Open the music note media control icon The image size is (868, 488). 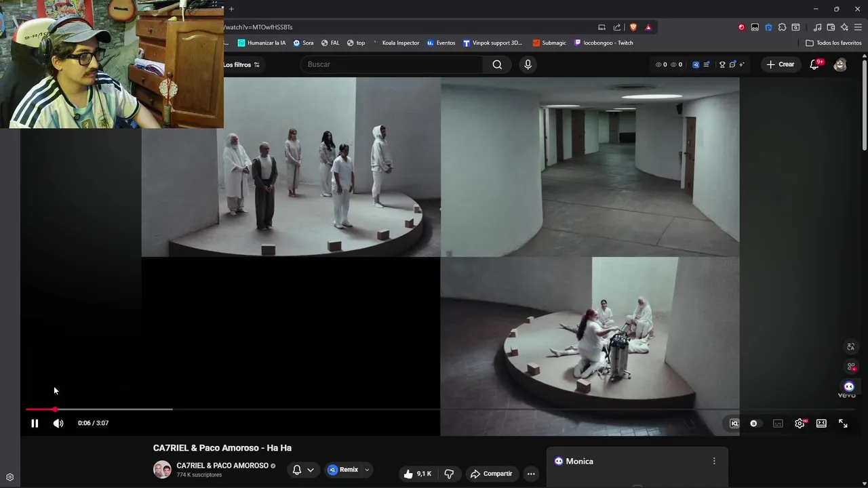click(x=817, y=27)
